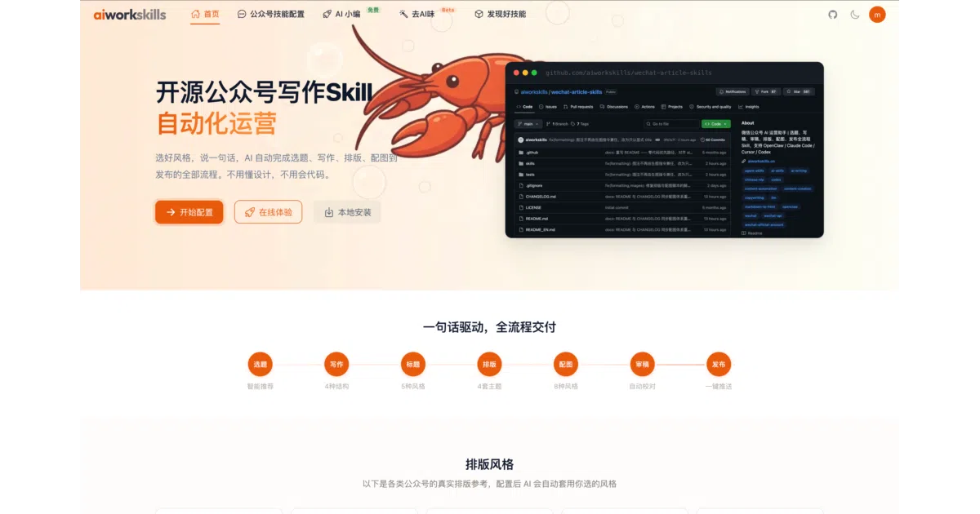The width and height of the screenshot is (980, 514).
Task: Click Notifications in the GitHub preview
Action: pyautogui.click(x=732, y=92)
